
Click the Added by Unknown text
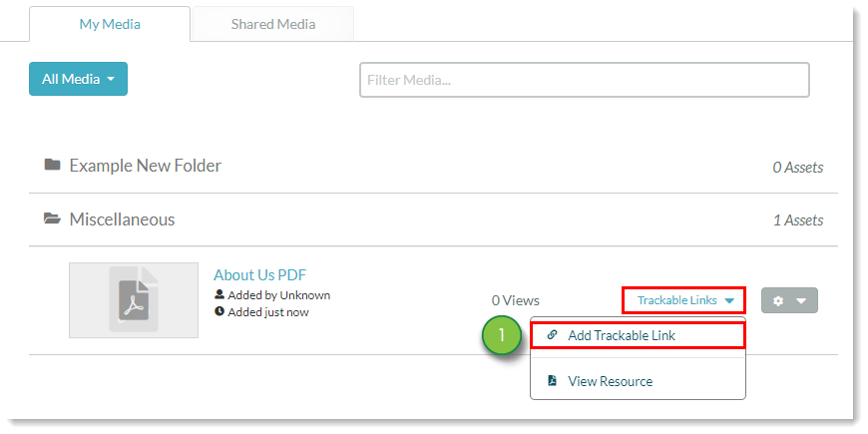[279, 295]
